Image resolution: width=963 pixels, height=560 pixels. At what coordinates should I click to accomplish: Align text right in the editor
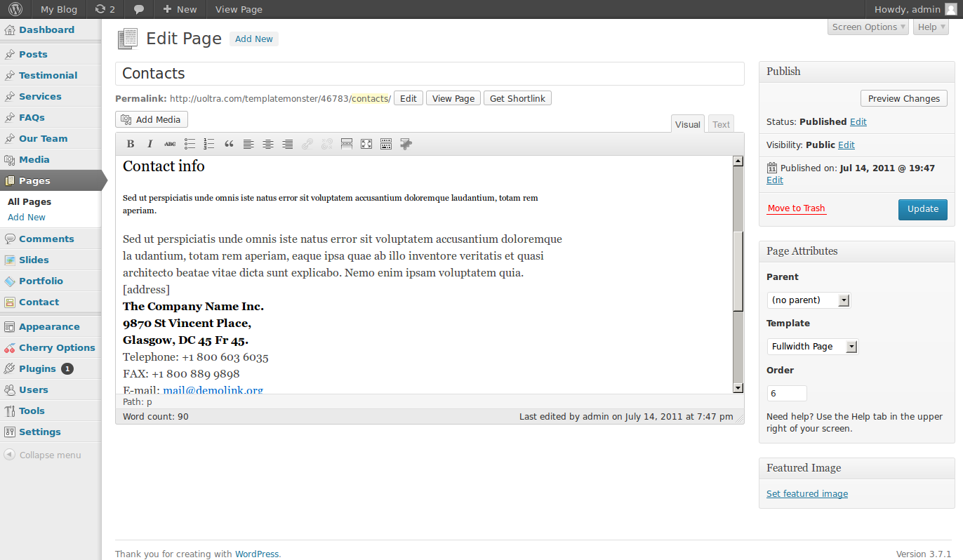[288, 144]
